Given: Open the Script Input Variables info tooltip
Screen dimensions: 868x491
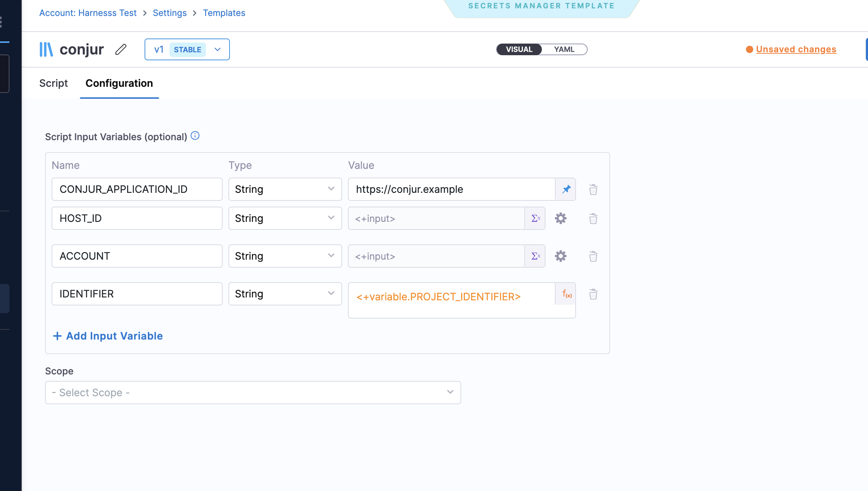Looking at the screenshot, I should coord(195,136).
